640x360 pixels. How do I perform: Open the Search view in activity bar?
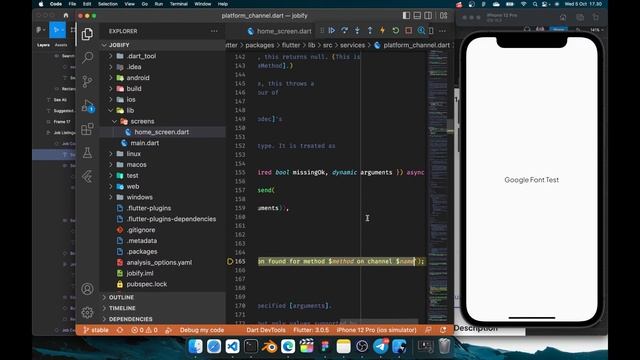[87, 58]
